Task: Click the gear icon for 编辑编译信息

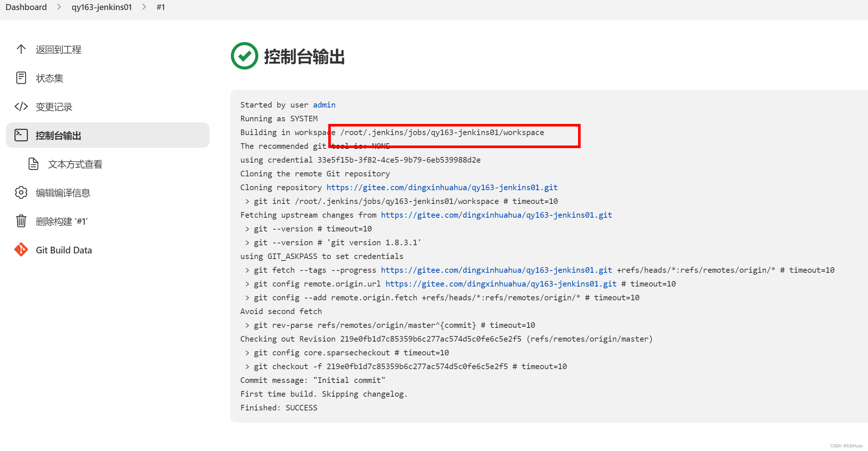Action: click(x=21, y=192)
